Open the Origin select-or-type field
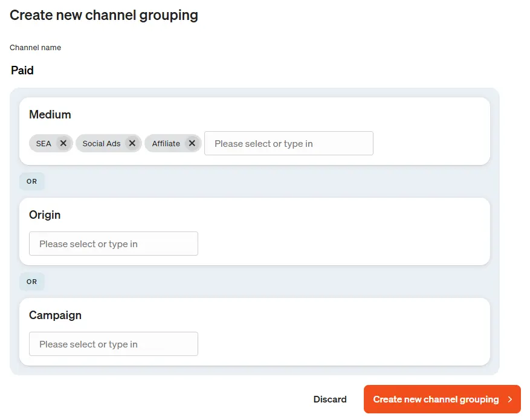Viewport: 530px width, 420px height. (x=113, y=244)
